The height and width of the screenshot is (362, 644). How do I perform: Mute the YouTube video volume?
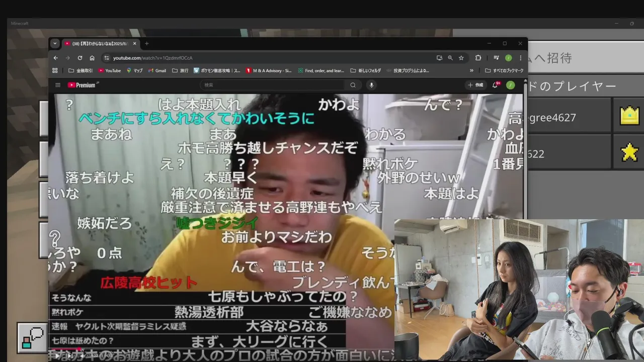(x=83, y=356)
